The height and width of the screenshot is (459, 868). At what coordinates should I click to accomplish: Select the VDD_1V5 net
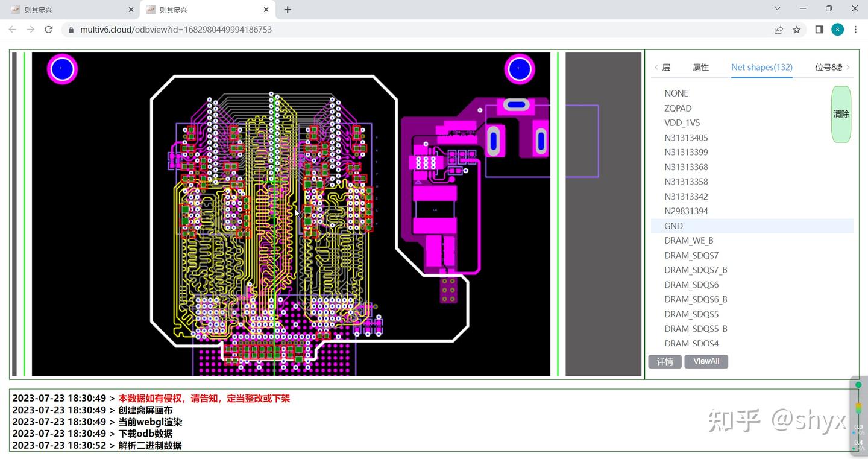[752, 123]
